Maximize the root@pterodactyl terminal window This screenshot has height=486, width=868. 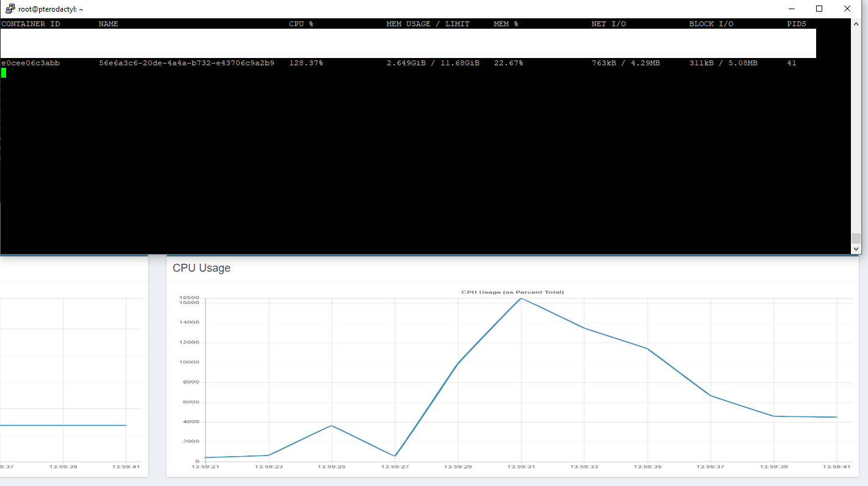pyautogui.click(x=819, y=9)
